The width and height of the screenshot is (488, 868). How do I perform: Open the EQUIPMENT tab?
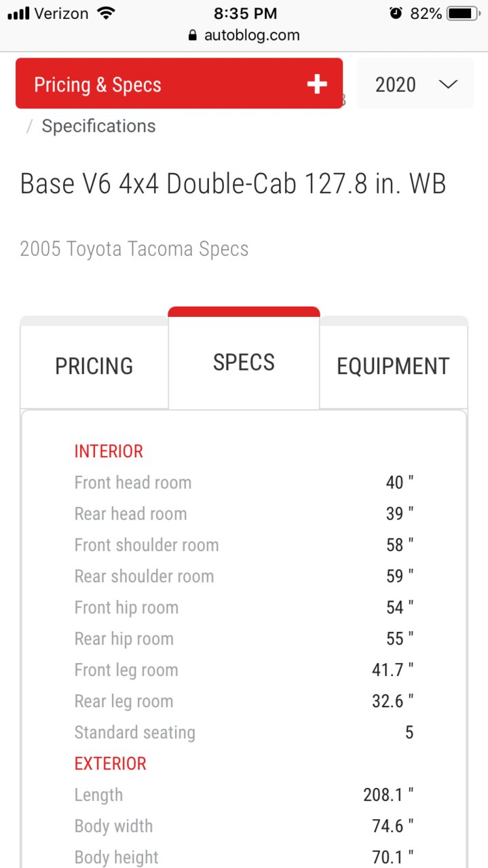(x=394, y=366)
